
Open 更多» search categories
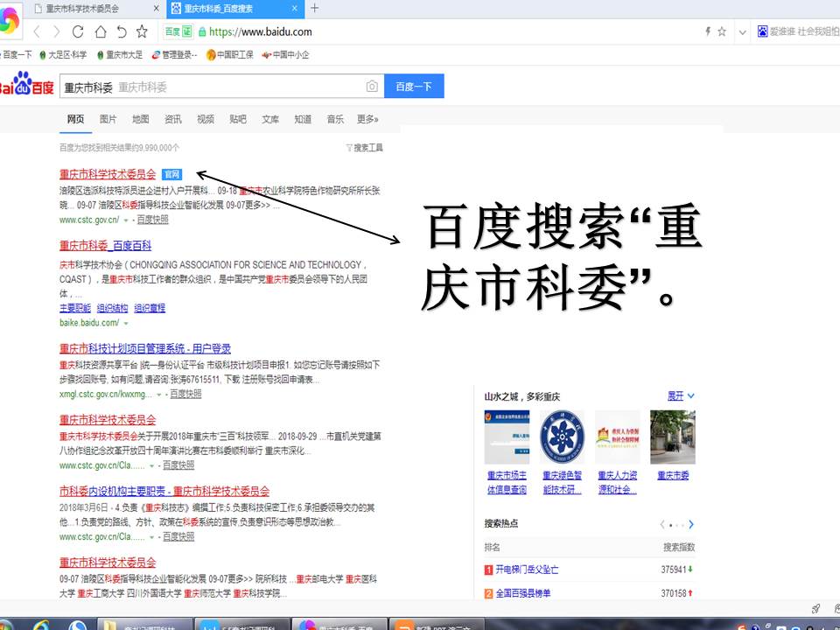coord(367,119)
